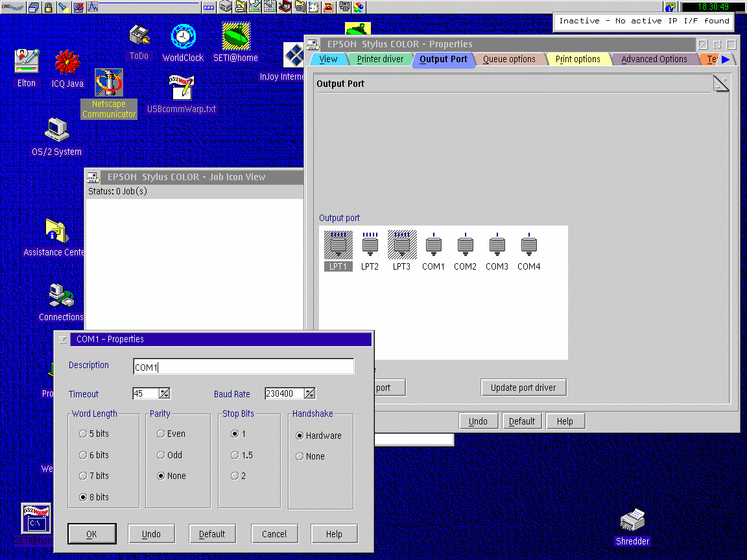Screen dimensions: 747x560
Task: Open the Elton desktop icon
Action: [27, 69]
